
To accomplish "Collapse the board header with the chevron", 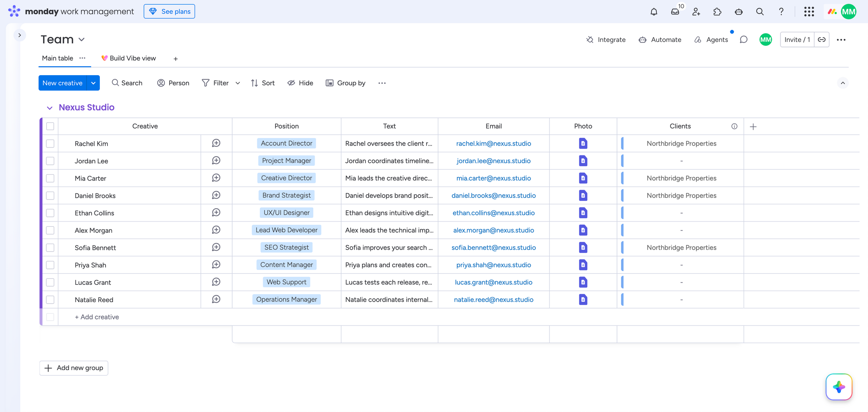I will [x=843, y=83].
